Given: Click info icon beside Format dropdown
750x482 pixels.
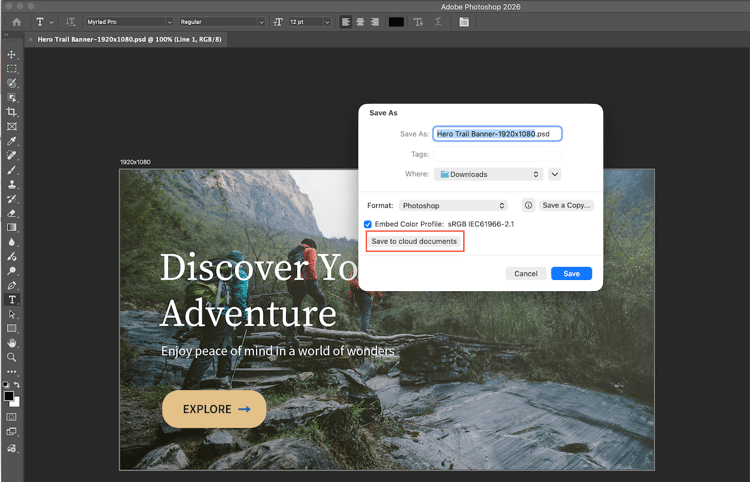Looking at the screenshot, I should click(x=528, y=205).
